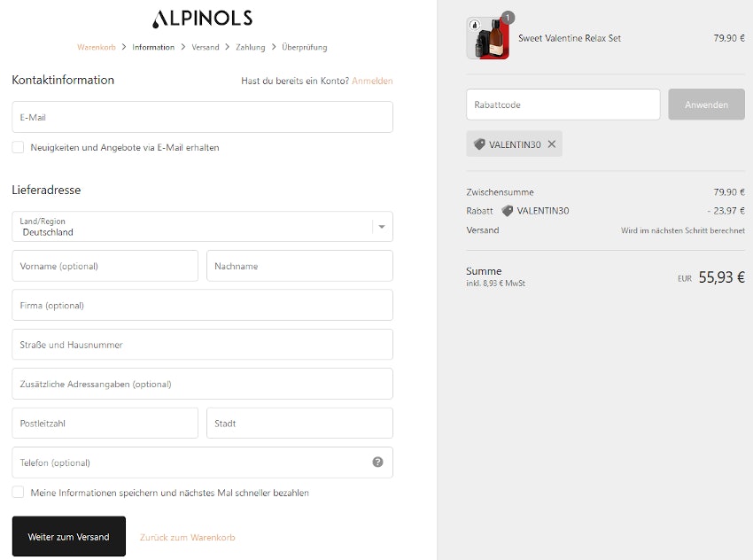
Task: Remove the VALENTIN30 discount code tag
Action: [552, 144]
